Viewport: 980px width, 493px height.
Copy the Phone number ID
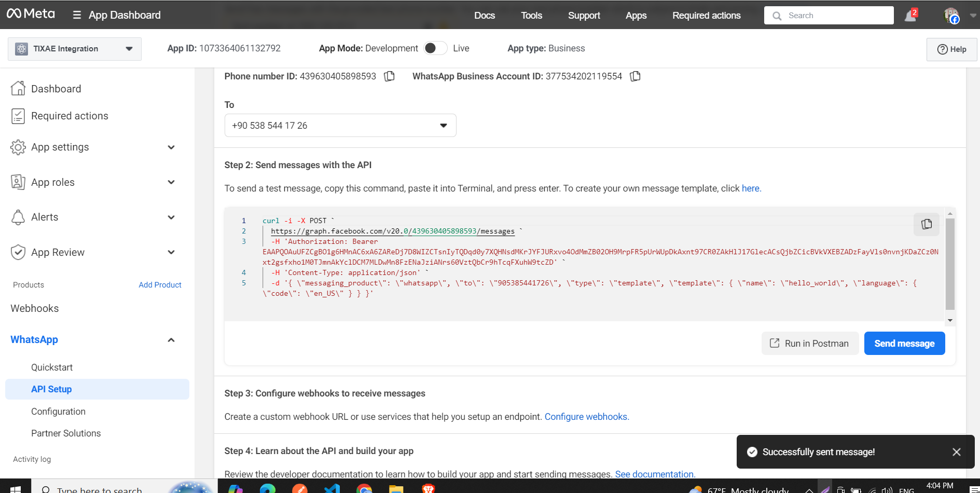click(389, 76)
